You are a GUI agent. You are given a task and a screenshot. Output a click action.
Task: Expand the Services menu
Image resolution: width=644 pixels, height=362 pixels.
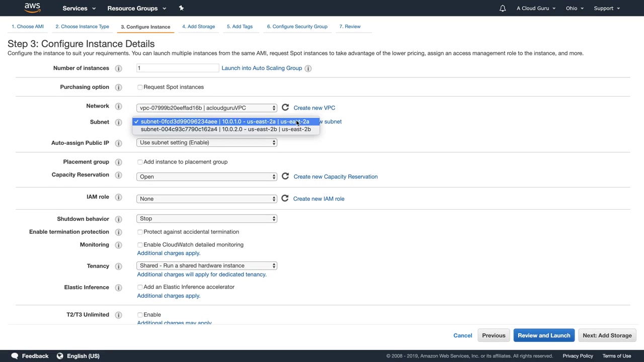pos(78,8)
